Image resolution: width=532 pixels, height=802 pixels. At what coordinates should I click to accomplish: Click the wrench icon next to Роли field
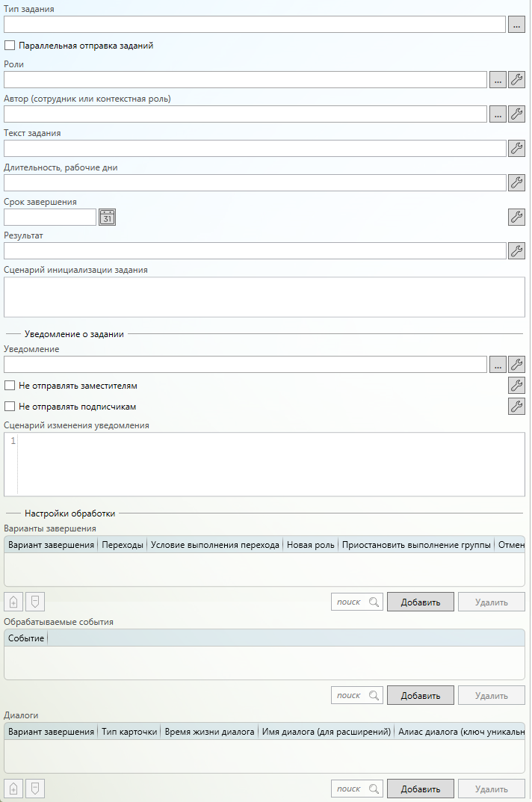[516, 80]
